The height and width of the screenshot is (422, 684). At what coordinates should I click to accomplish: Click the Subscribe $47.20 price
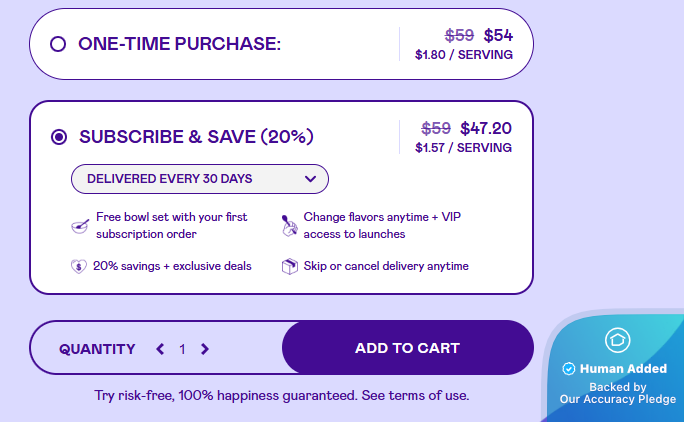click(x=486, y=128)
